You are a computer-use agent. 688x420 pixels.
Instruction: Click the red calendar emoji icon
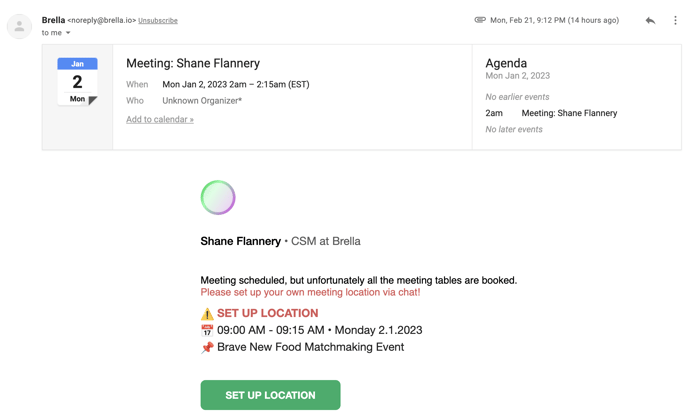pyautogui.click(x=207, y=330)
